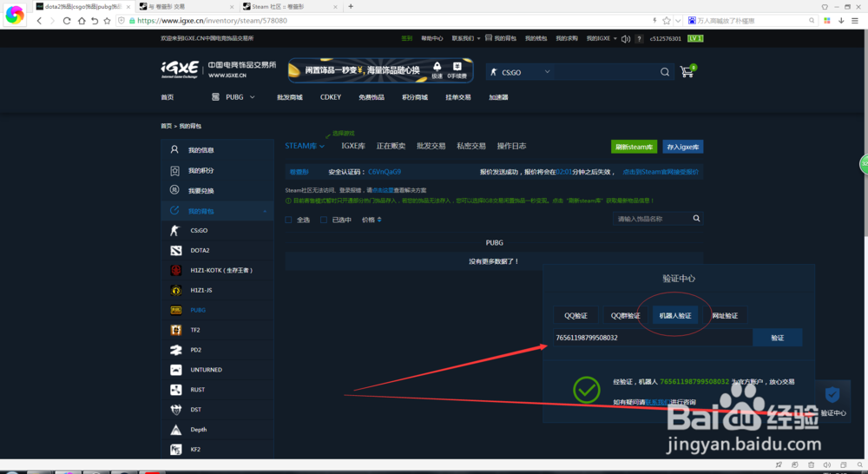Click the browser back arrow
The image size is (868, 474).
point(39,21)
